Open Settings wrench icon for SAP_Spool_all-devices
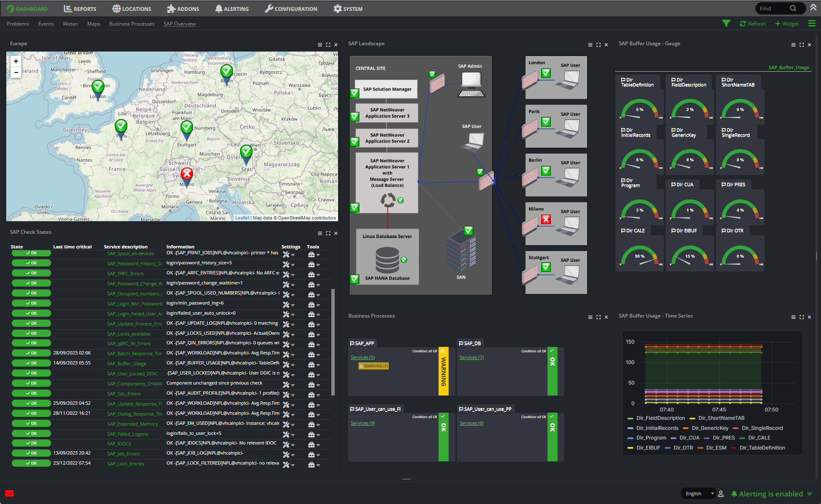Image resolution: width=821 pixels, height=504 pixels. (286, 254)
